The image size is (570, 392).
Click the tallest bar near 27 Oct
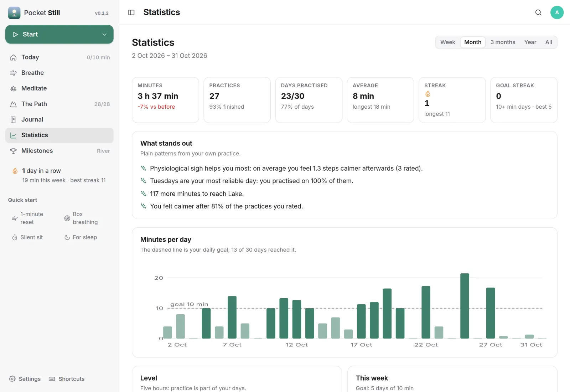(465, 306)
